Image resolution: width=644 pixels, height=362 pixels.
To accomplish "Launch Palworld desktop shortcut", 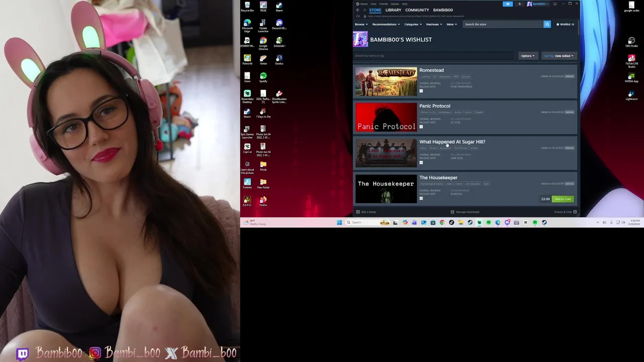I will pos(247,60).
